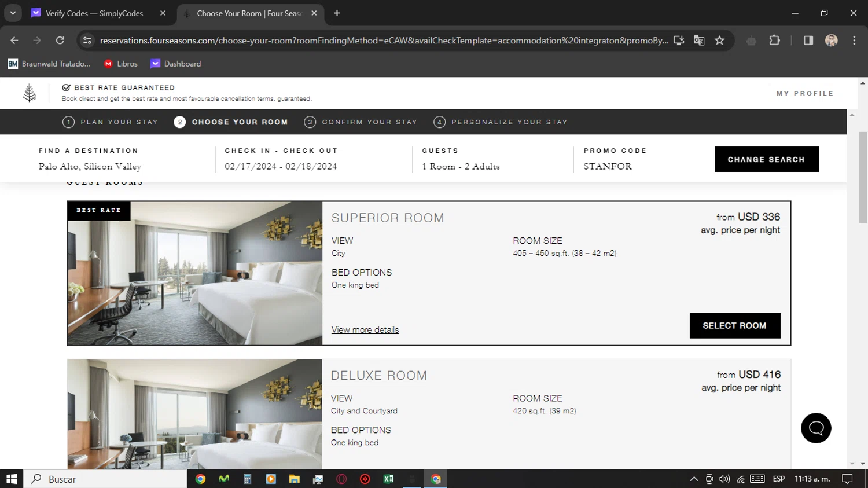Image resolution: width=868 pixels, height=488 pixels.
Task: Toggle the browser side panel icon
Action: coord(808,41)
